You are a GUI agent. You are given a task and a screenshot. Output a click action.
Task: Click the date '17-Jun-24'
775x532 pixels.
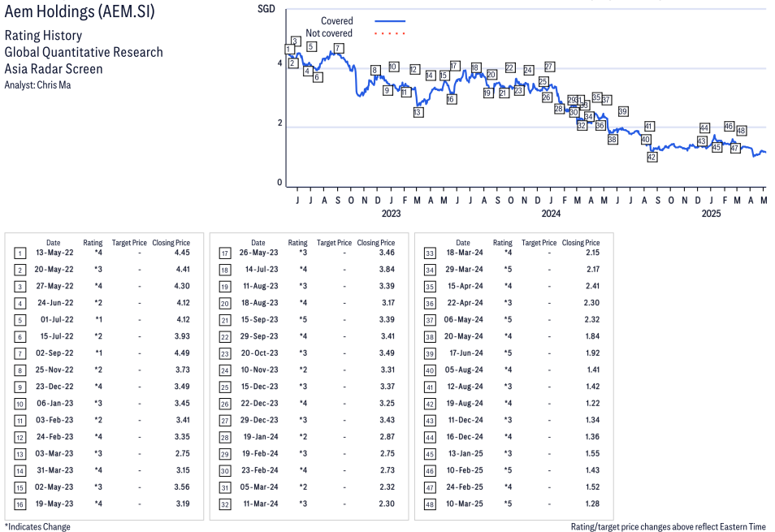[466, 353]
